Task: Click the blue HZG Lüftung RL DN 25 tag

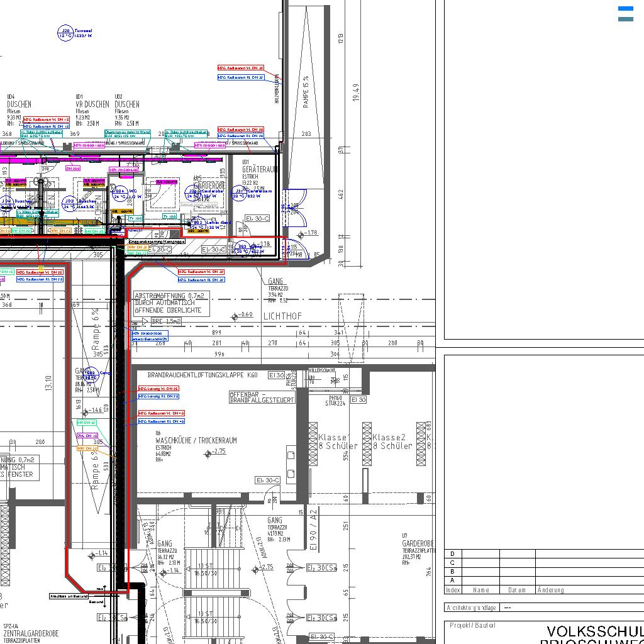Action: click(x=158, y=396)
